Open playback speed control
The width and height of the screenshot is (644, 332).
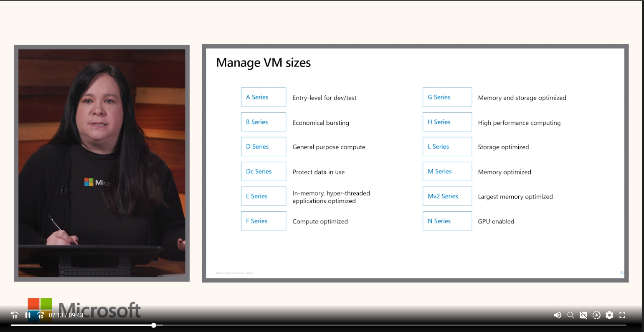(x=596, y=315)
